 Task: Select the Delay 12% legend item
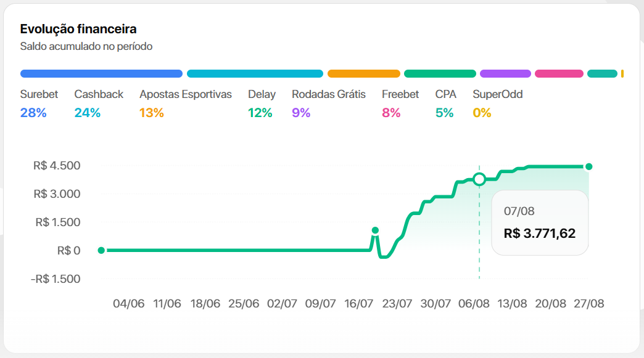[262, 104]
